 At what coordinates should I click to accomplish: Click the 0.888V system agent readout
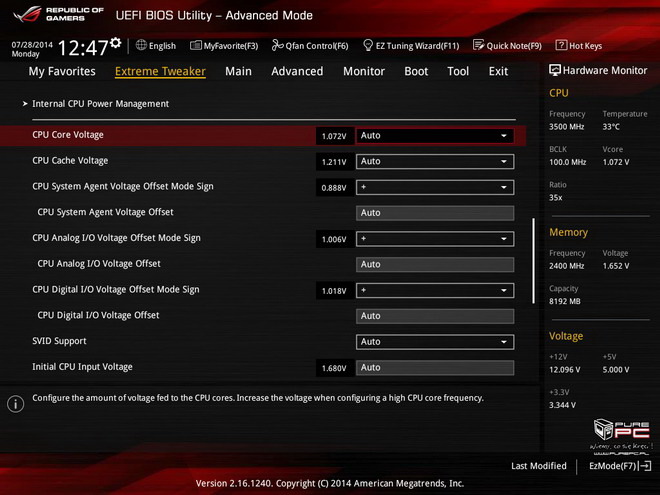[x=334, y=188]
